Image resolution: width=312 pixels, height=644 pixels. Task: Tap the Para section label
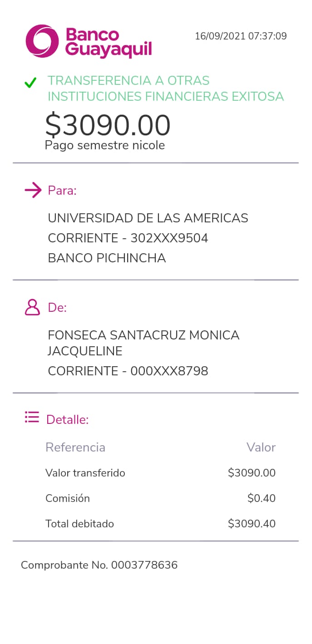click(x=62, y=191)
